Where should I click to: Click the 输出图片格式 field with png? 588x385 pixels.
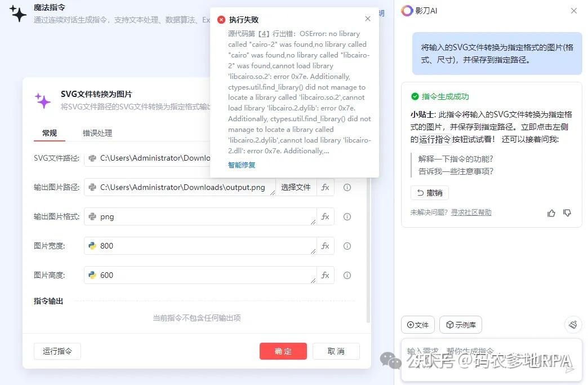pos(201,216)
